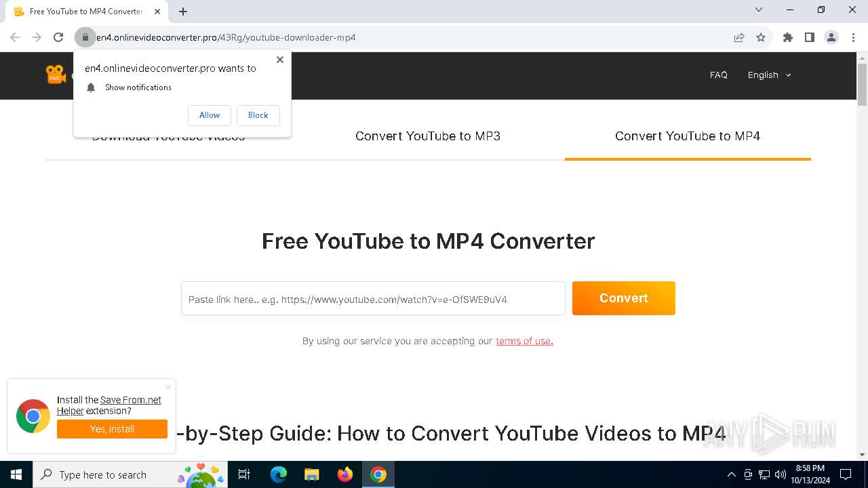Open the Chrome profile avatar

point(831,37)
